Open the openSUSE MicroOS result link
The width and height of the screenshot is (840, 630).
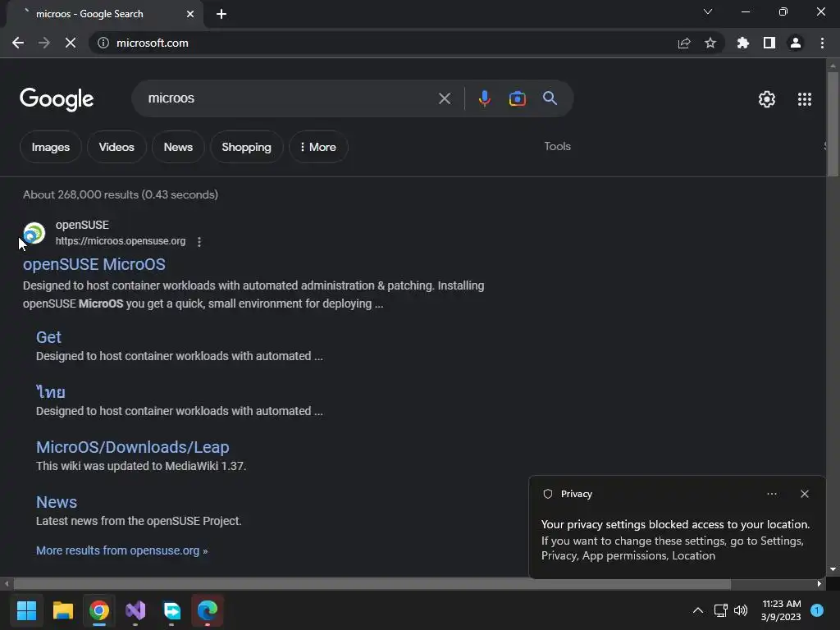(x=94, y=264)
